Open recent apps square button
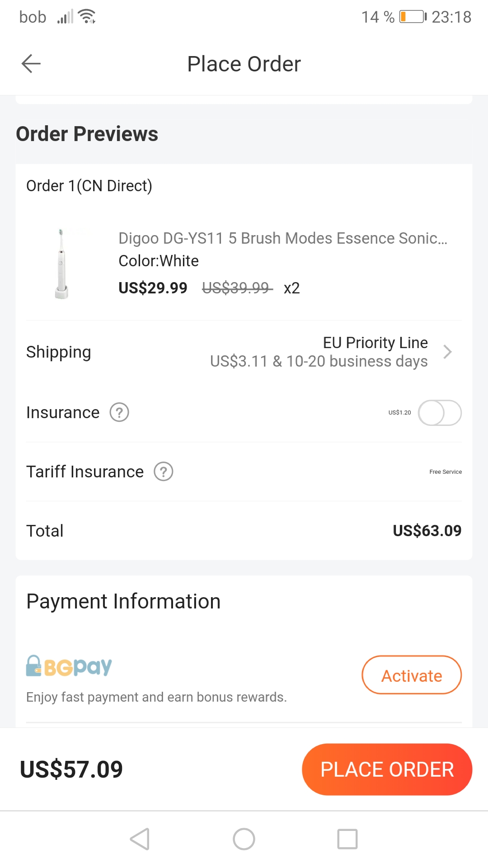 pos(347,839)
